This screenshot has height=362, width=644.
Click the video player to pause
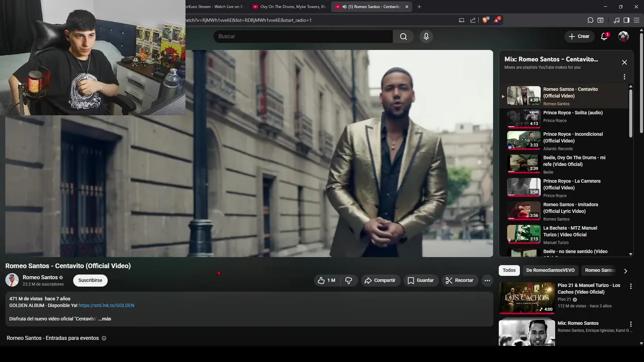(249, 153)
